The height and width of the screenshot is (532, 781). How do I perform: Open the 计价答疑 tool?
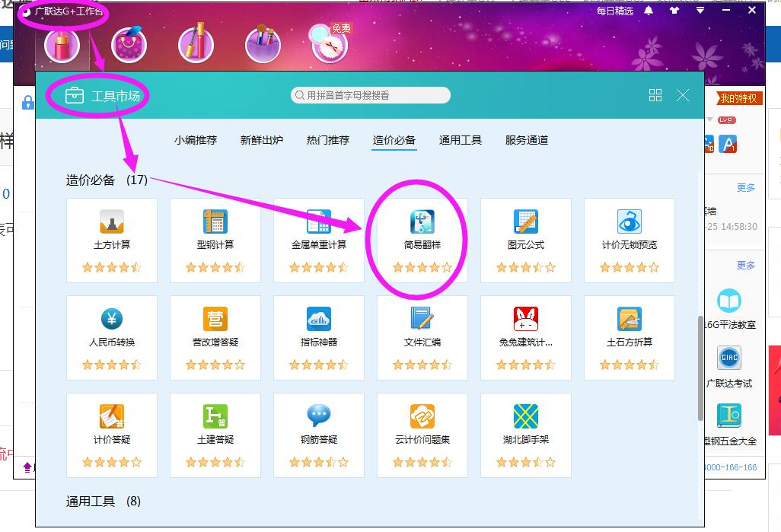coord(112,435)
